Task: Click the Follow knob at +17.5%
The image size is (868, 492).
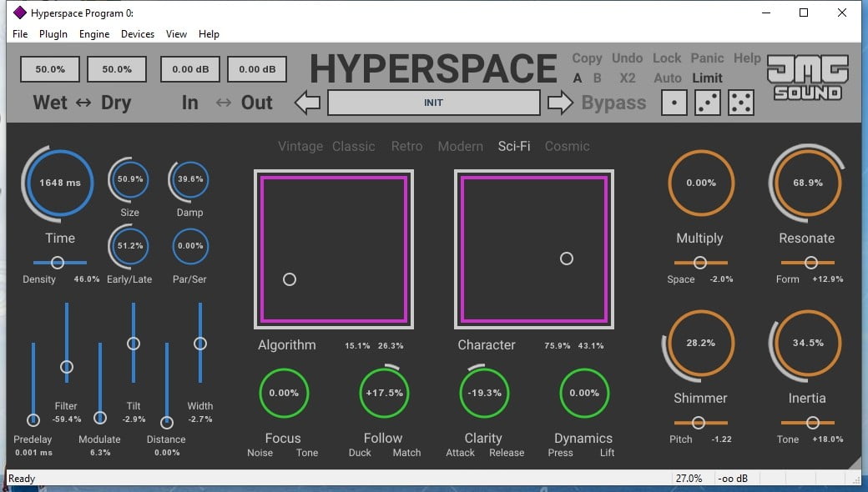Action: tap(384, 393)
